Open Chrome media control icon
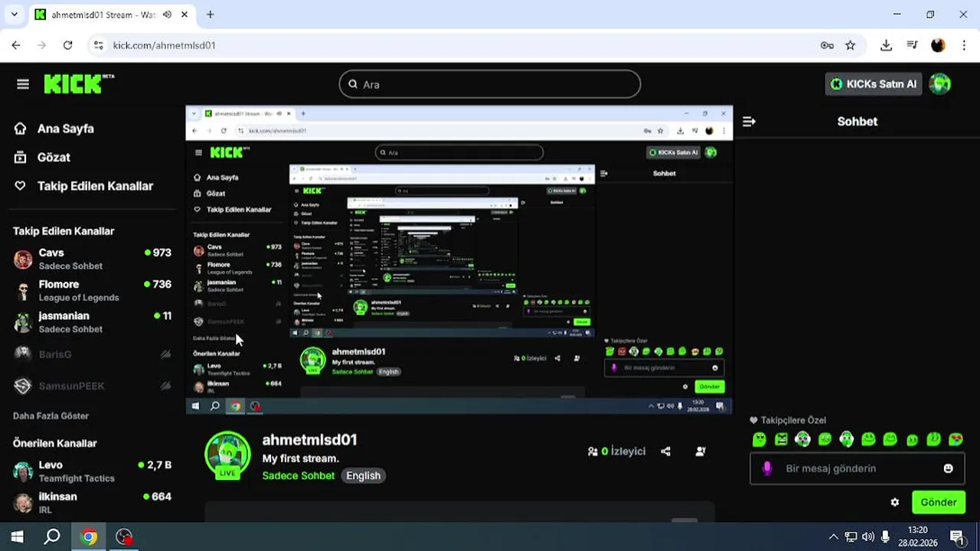The width and height of the screenshot is (980, 551). (x=912, y=45)
